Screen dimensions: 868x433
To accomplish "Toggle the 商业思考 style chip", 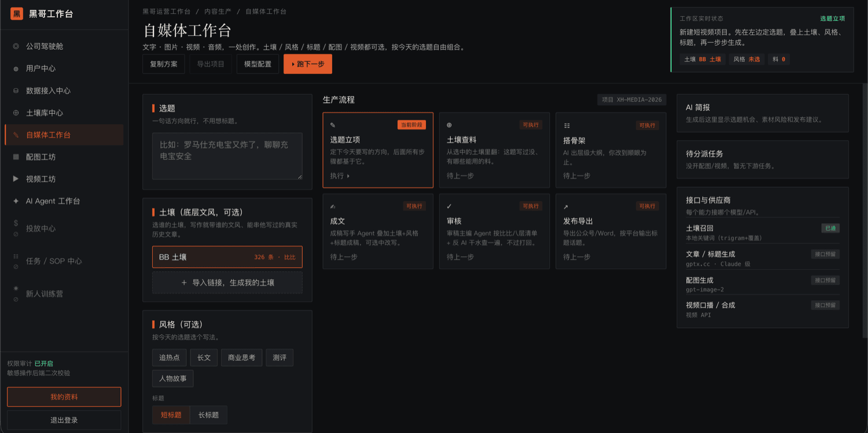I will pos(242,358).
